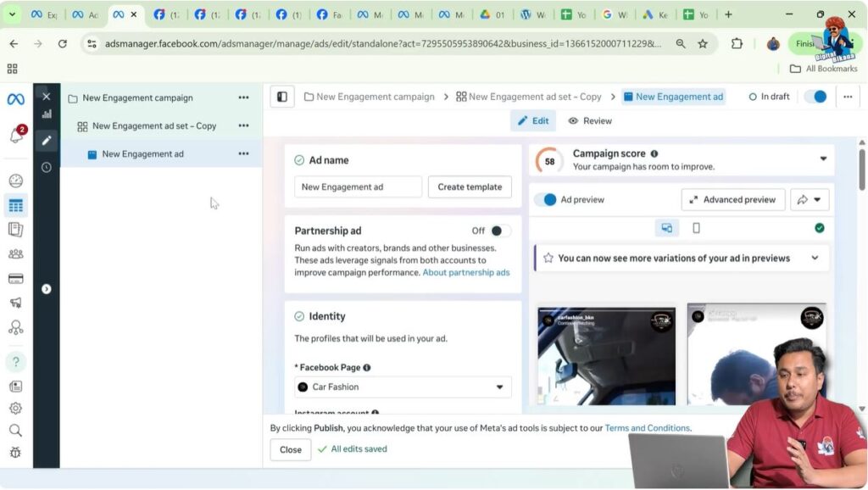Open Chrome extensions puzzle icon
The width and height of the screenshot is (868, 490).
[x=737, y=44]
